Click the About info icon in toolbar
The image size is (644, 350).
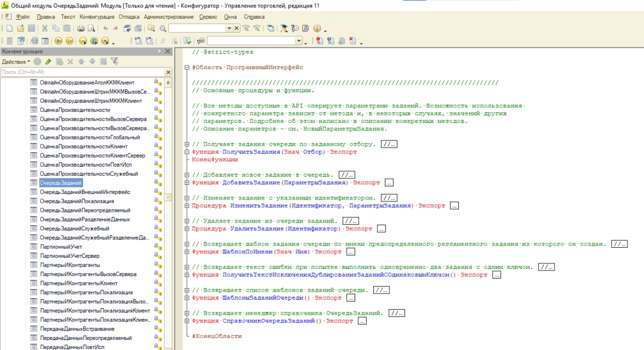point(317,29)
